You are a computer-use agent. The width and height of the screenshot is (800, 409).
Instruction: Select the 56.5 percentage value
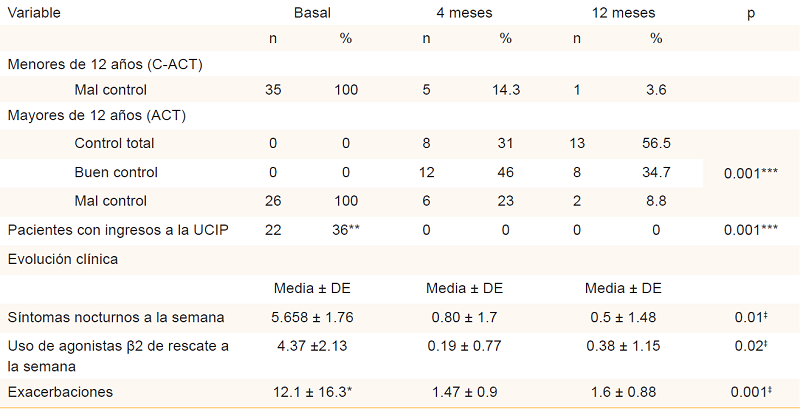(656, 144)
